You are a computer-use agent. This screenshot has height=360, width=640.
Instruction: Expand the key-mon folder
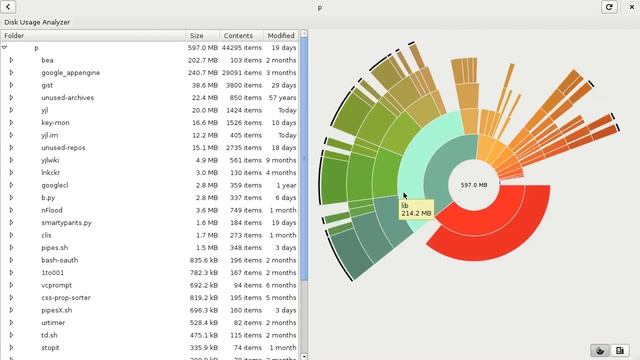pyautogui.click(x=11, y=122)
